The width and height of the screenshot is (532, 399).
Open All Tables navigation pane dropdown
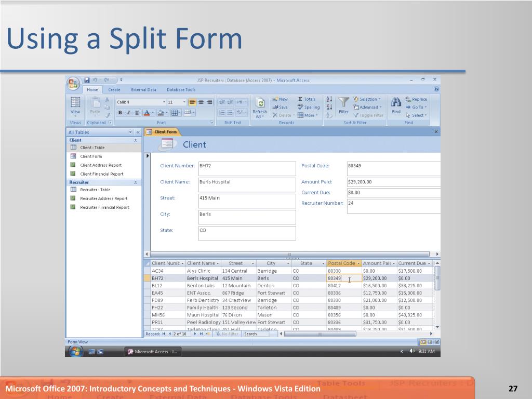point(130,132)
